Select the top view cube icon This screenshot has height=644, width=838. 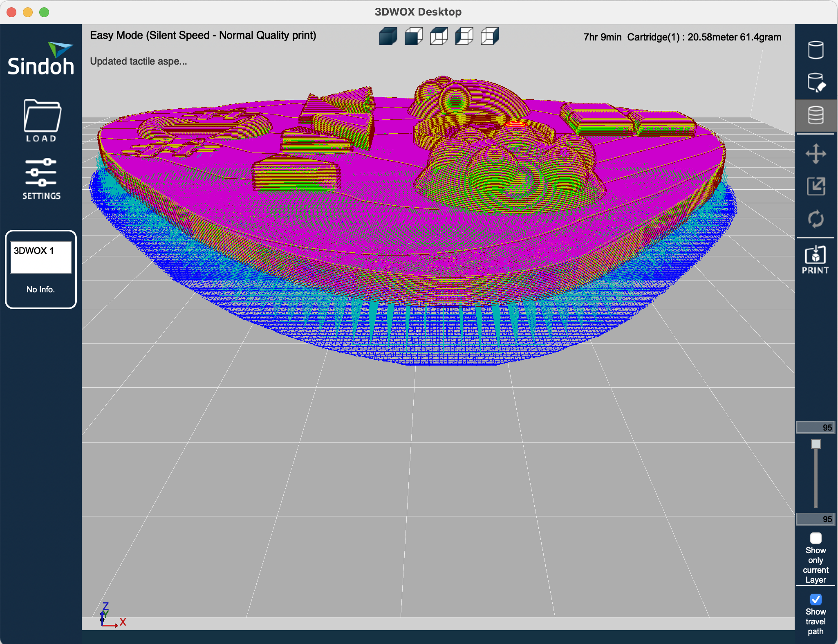point(439,36)
